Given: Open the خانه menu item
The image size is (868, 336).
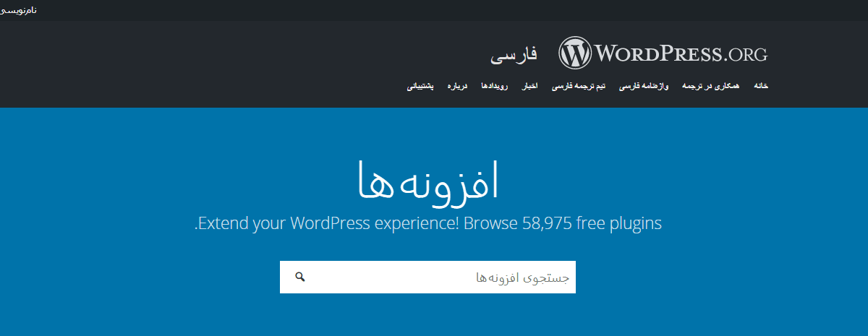Looking at the screenshot, I should (x=761, y=86).
